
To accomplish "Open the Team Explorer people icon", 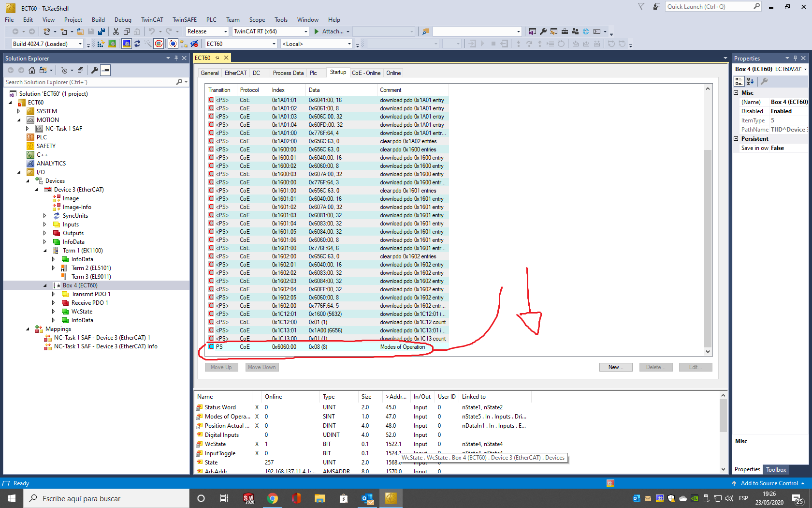I will pyautogui.click(x=575, y=31).
